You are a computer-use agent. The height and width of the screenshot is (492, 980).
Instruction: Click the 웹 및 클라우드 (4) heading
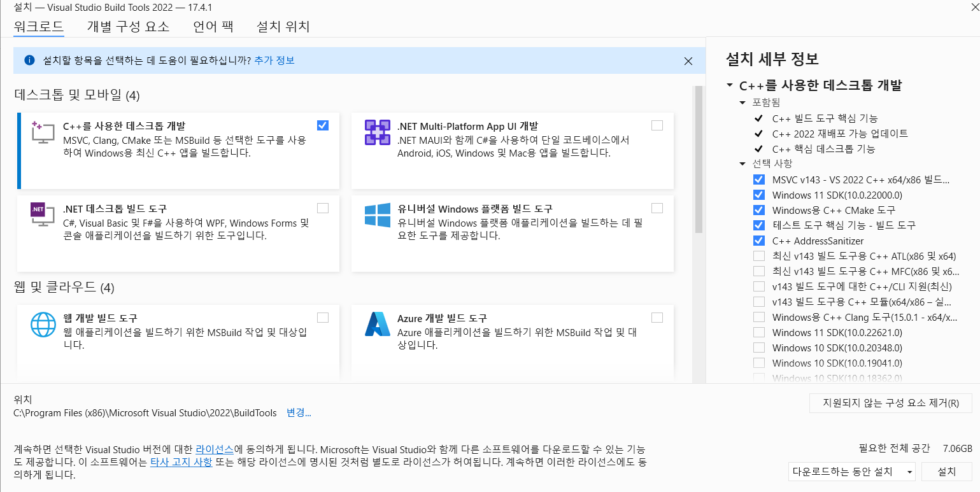pyautogui.click(x=64, y=288)
